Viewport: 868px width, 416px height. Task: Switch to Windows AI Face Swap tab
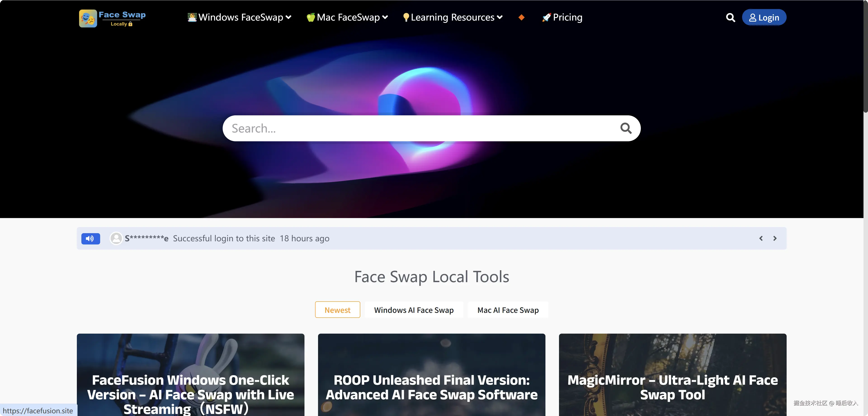coord(413,310)
